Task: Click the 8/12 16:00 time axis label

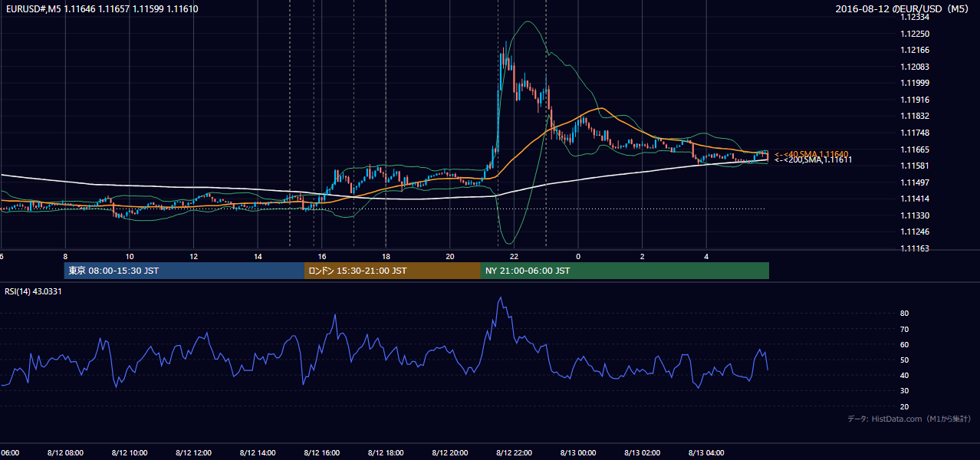Action: [322, 452]
